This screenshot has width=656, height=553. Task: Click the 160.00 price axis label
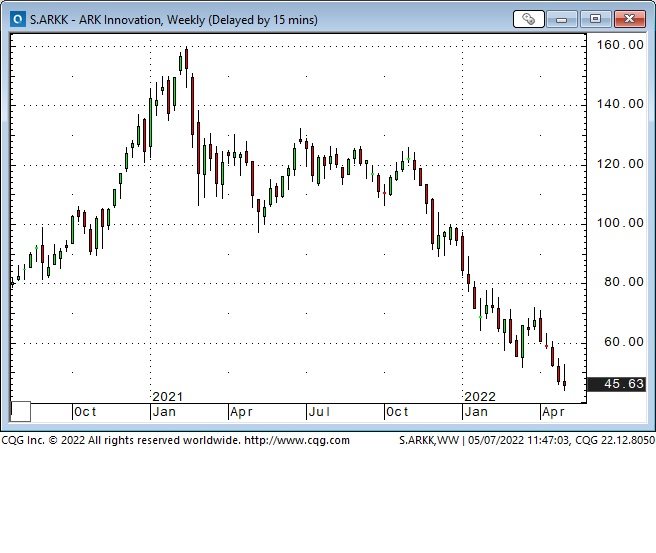[620, 45]
